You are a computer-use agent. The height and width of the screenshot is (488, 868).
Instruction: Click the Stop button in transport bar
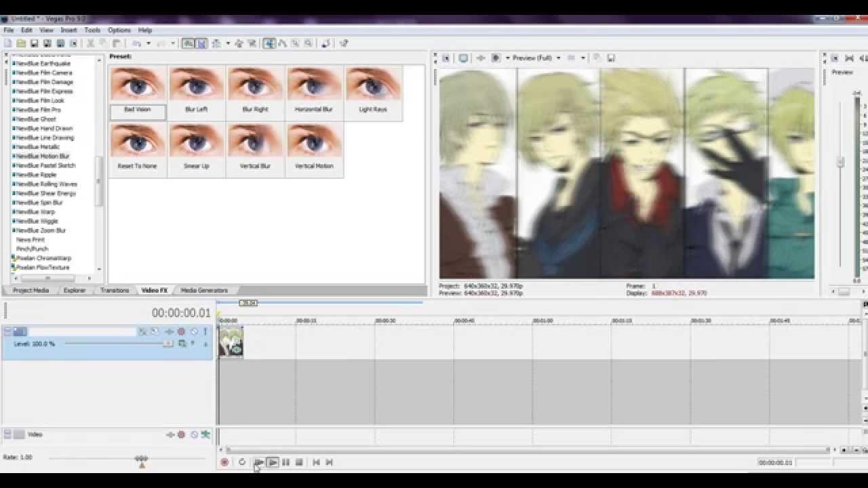(299, 462)
